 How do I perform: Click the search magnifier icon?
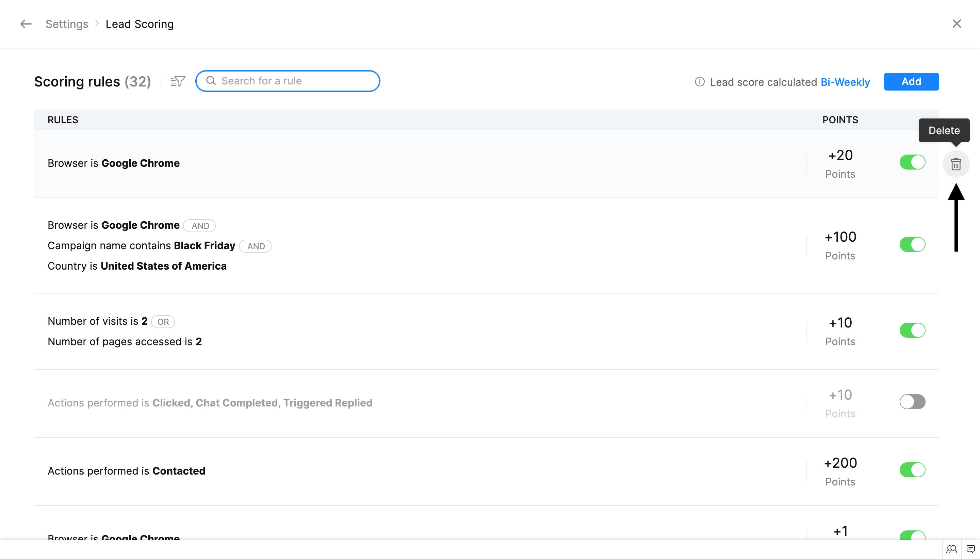(211, 81)
